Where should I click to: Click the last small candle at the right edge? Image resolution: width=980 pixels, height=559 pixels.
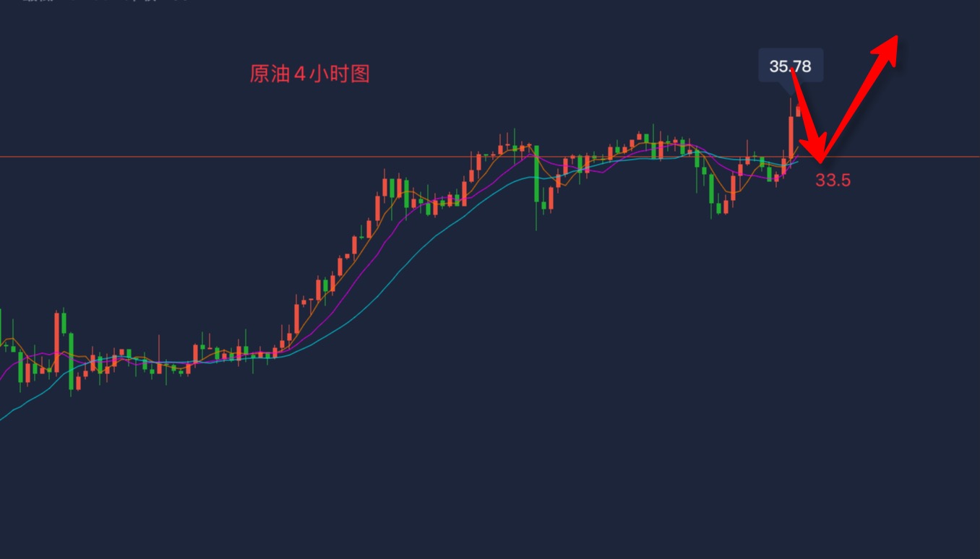[798, 110]
